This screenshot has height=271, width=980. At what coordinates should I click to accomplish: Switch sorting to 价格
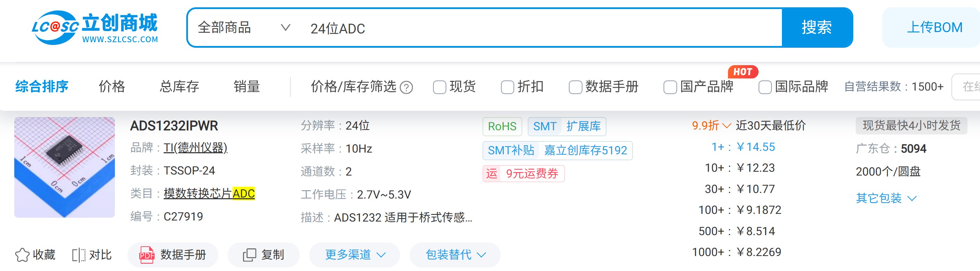(x=111, y=87)
